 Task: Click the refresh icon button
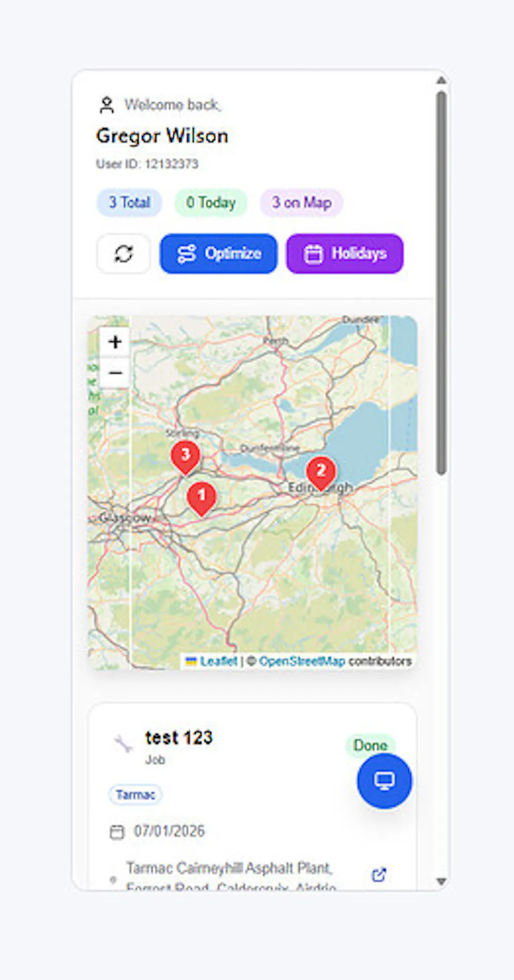[123, 254]
